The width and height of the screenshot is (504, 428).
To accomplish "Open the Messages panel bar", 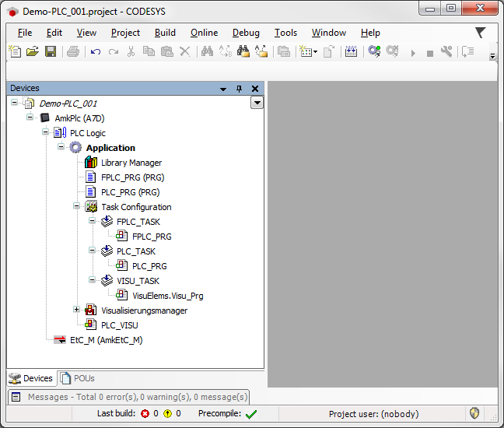I will tap(128, 397).
